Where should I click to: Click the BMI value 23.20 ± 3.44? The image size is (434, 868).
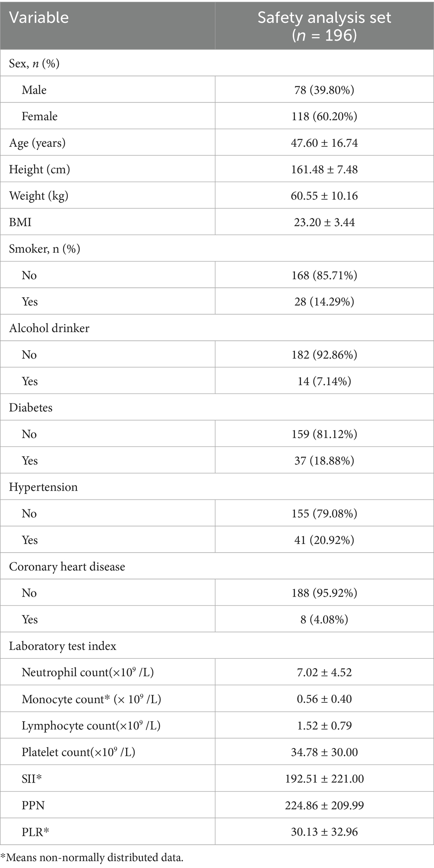tap(324, 222)
